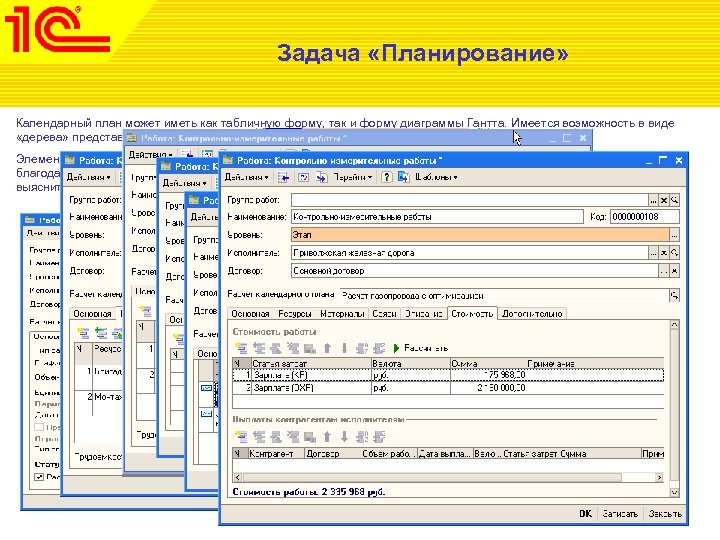Click the Рассчитать button with green arrow
Viewport: 720px width, 540px height.
(421, 348)
